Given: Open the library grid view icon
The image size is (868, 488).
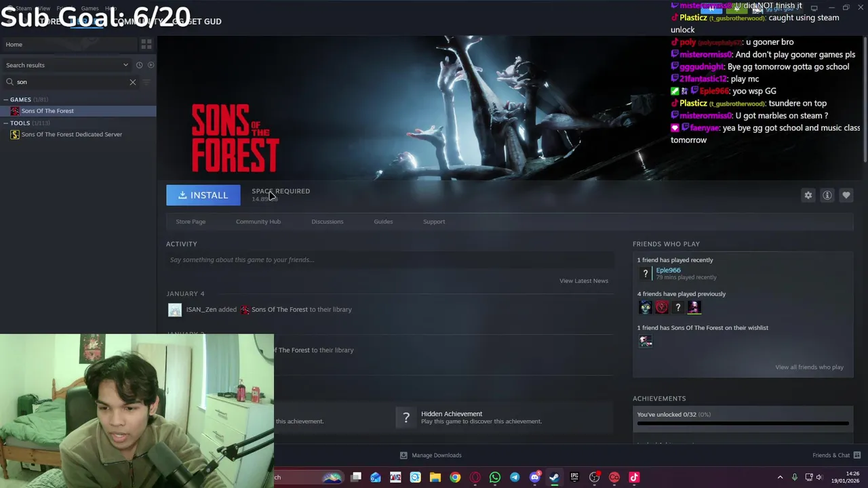Looking at the screenshot, I should (x=146, y=45).
